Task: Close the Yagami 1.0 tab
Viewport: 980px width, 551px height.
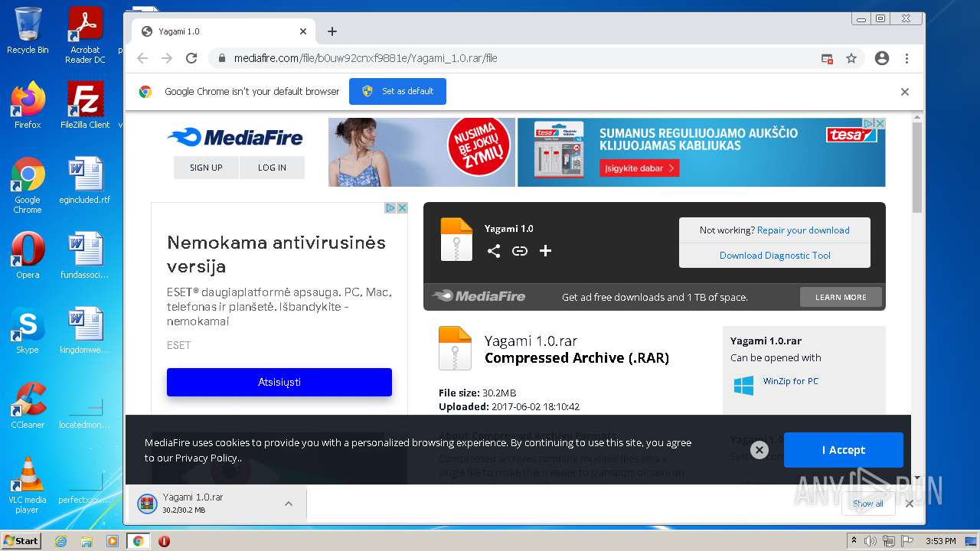Action: [302, 31]
